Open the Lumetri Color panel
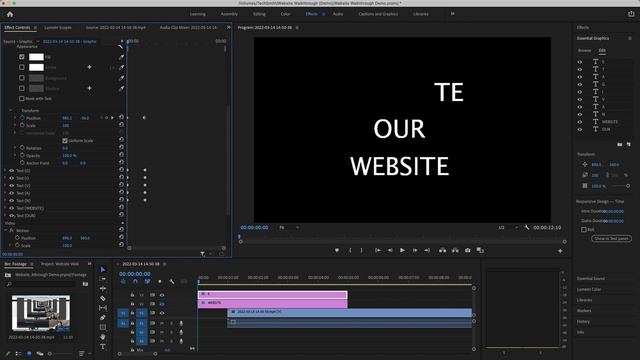The image size is (640, 360). pos(589,289)
